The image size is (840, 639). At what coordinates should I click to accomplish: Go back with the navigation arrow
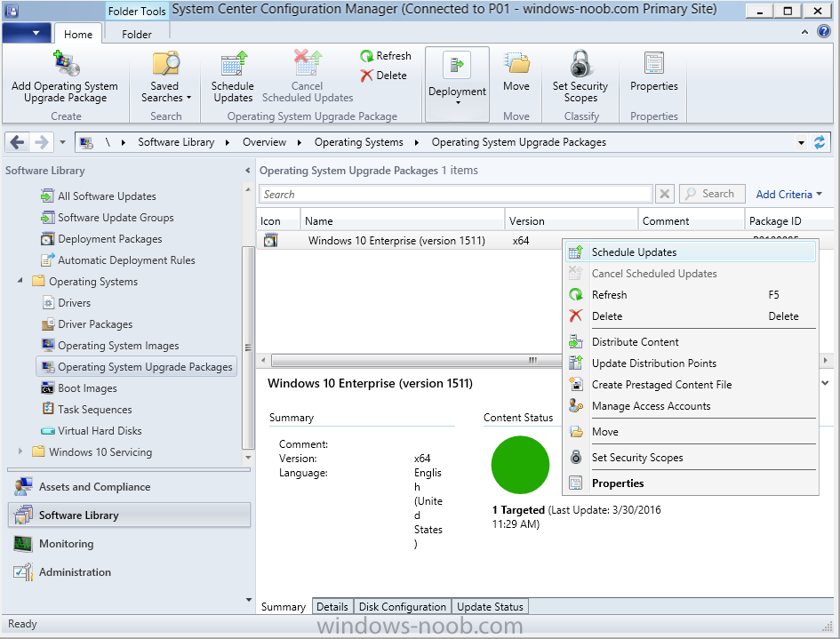(17, 142)
